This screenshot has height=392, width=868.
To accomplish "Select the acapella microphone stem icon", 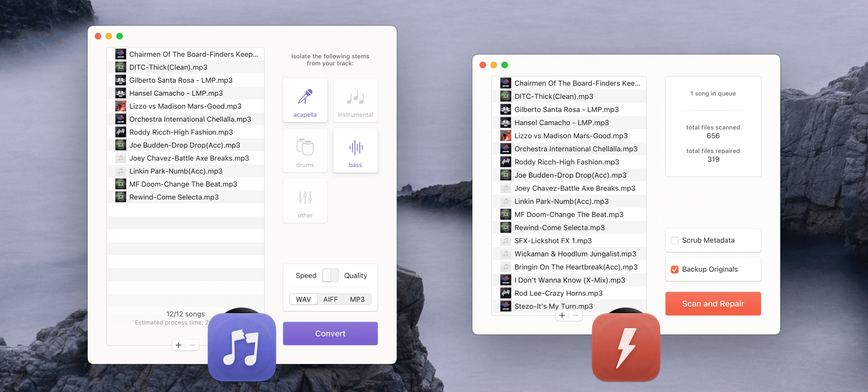I will click(305, 97).
